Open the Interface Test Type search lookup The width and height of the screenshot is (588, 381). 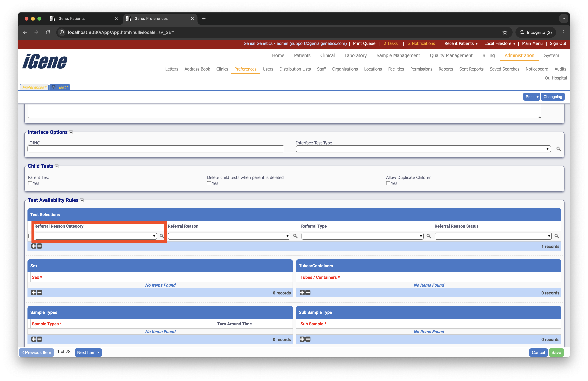558,149
